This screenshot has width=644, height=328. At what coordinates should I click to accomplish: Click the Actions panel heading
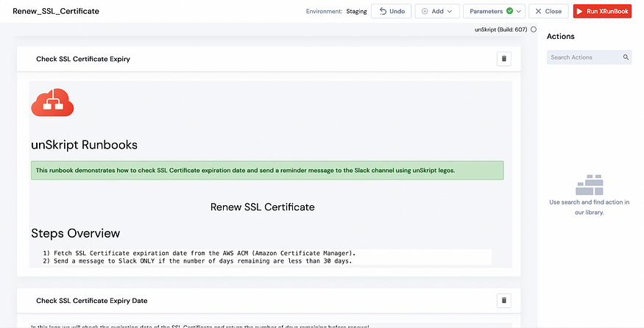point(561,37)
